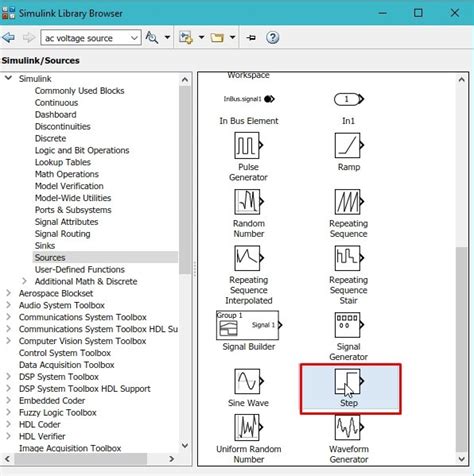Go back with the left arrow
This screenshot has width=474, height=476.
8,37
